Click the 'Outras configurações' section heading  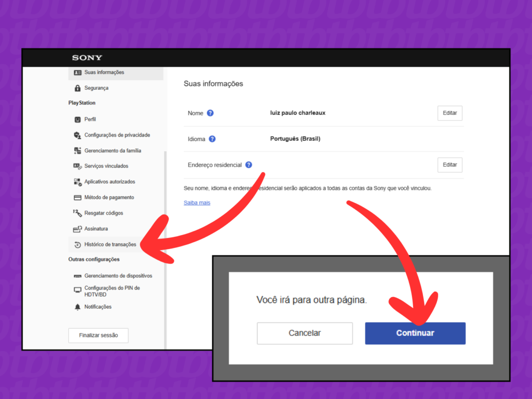click(x=94, y=259)
